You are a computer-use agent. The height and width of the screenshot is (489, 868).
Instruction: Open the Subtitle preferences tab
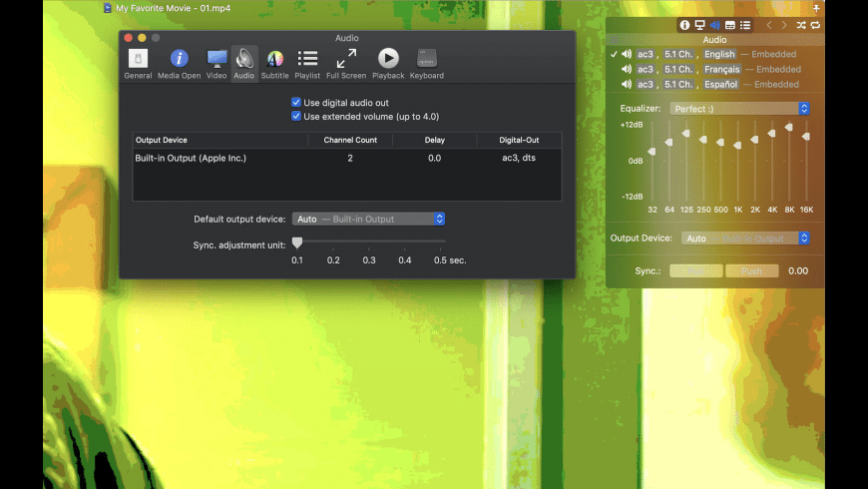pyautogui.click(x=275, y=64)
